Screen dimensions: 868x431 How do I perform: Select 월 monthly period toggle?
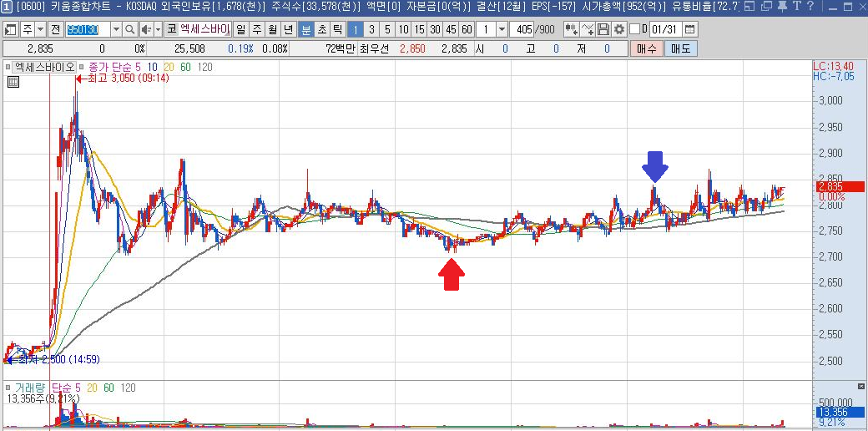click(x=272, y=29)
